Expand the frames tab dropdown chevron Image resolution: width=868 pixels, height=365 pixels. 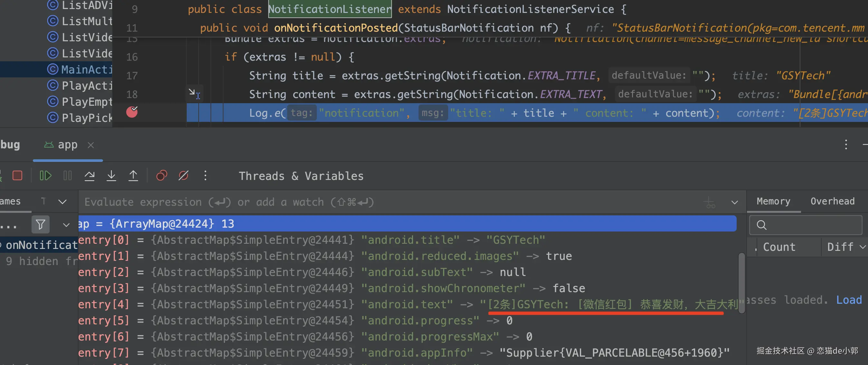62,202
